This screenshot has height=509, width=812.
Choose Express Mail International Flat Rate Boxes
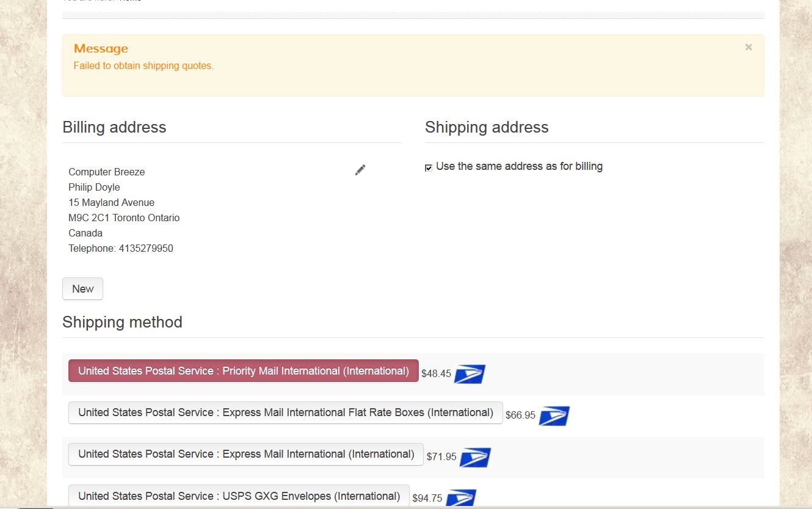point(285,412)
